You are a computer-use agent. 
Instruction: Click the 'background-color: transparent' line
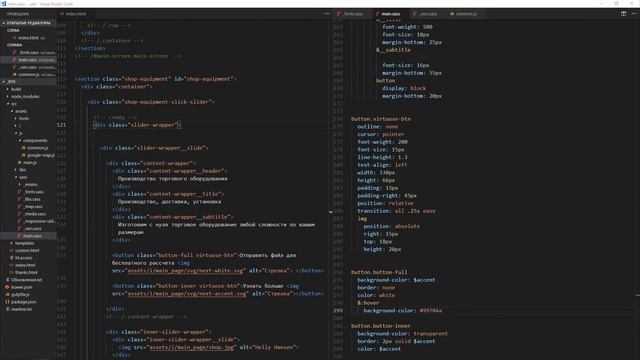[x=402, y=334]
